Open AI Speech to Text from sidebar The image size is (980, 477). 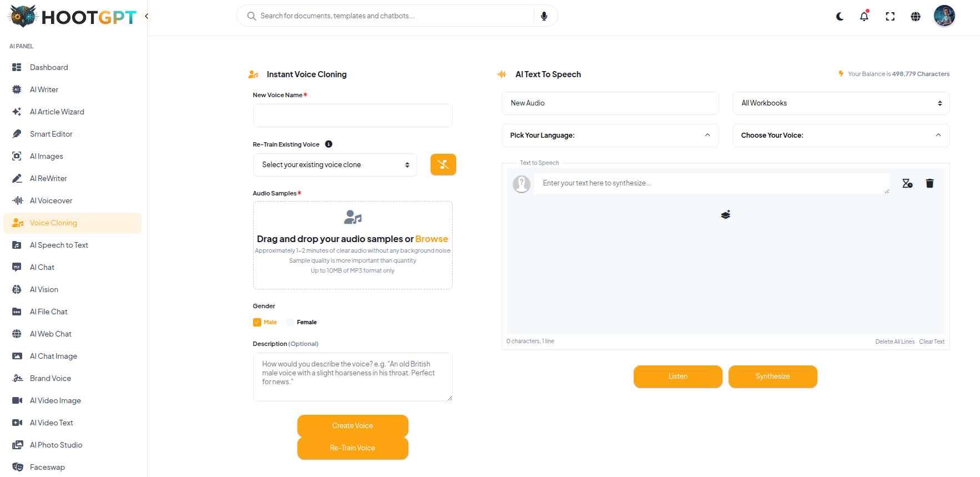58,245
